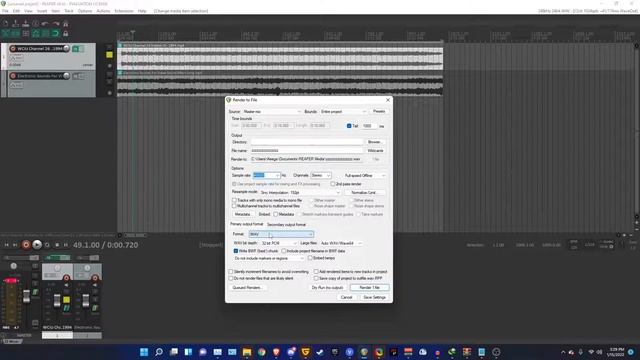
Task: Check Silently increment filenames checkbox
Action: point(231,271)
